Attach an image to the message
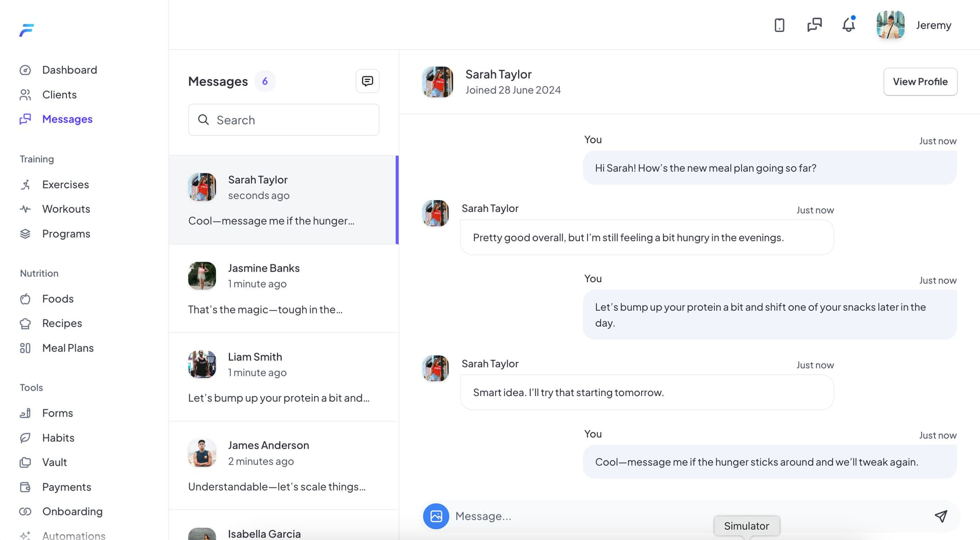Viewport: 980px width, 540px height. (x=436, y=516)
